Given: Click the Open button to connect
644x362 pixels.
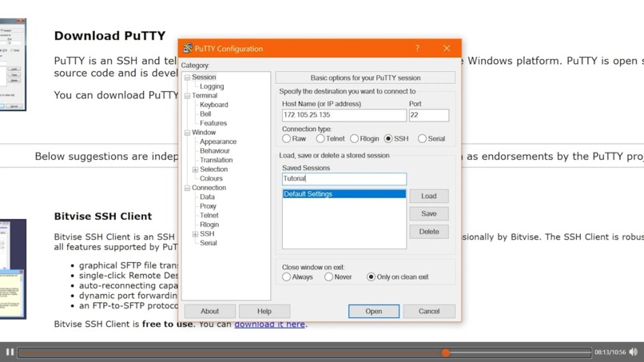Looking at the screenshot, I should tap(374, 312).
